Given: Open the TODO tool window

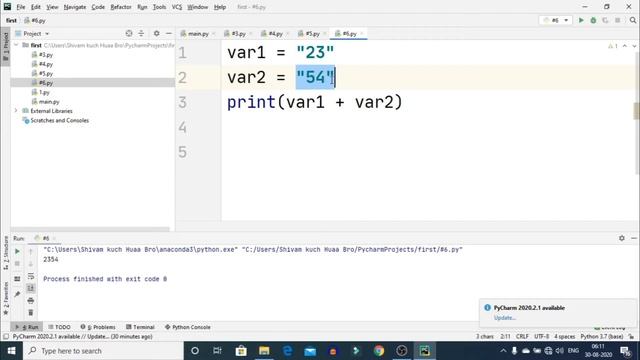Looking at the screenshot, I should coord(60,327).
